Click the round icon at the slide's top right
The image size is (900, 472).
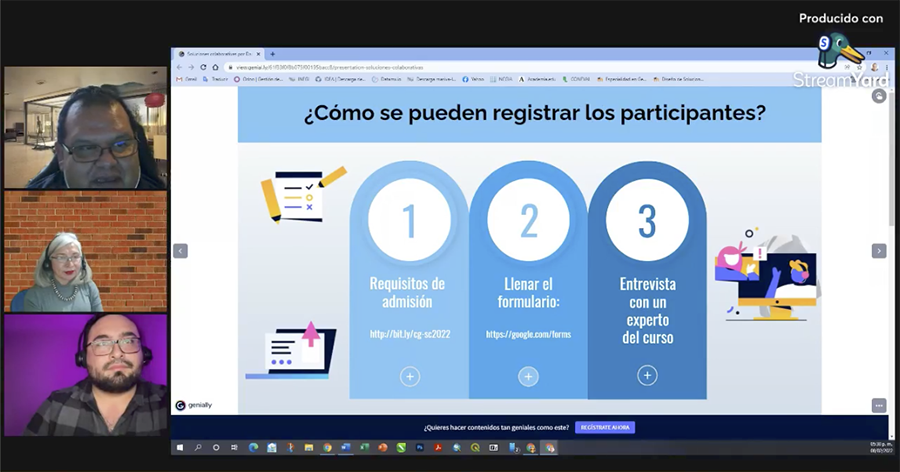pos(879,96)
